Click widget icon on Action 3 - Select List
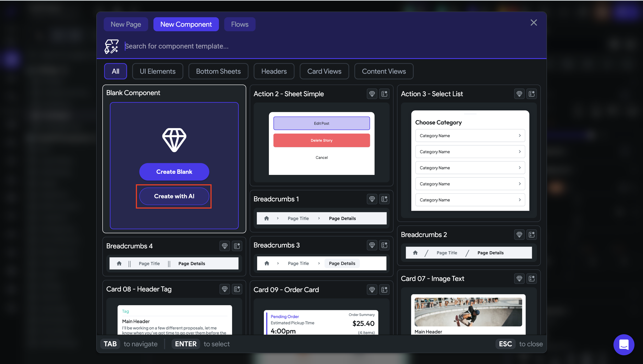 click(x=531, y=94)
